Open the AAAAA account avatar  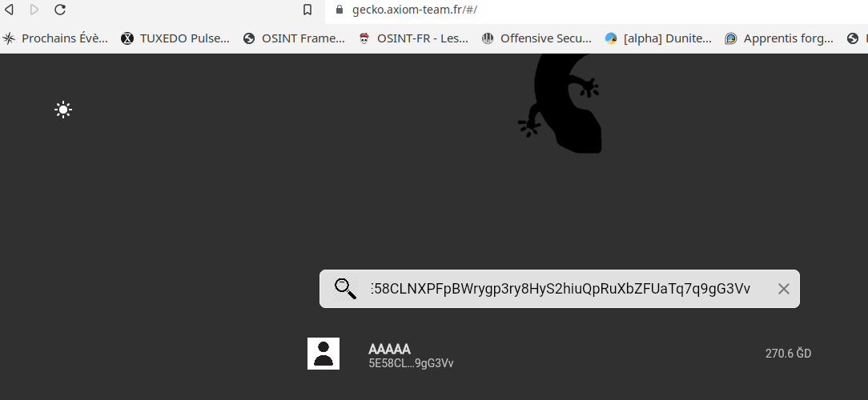pyautogui.click(x=323, y=354)
